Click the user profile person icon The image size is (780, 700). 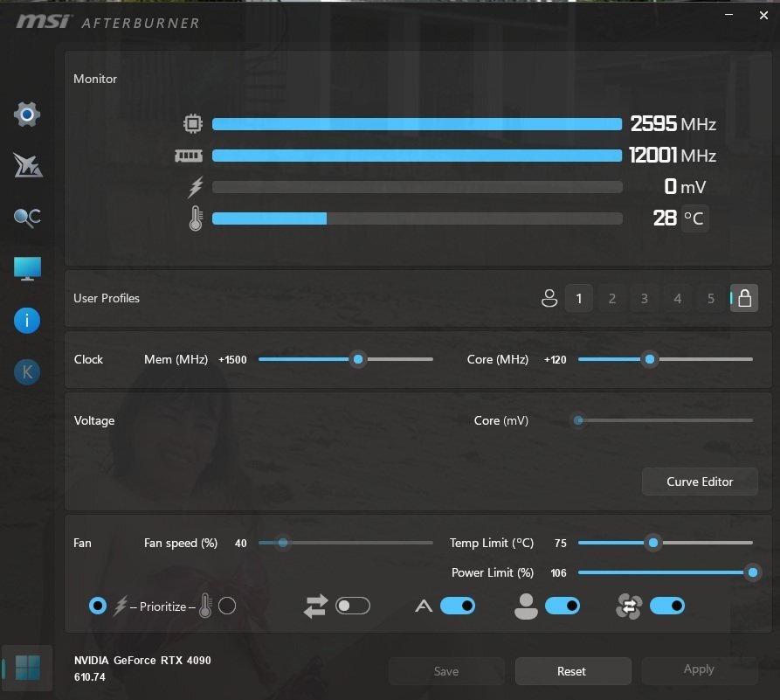point(549,298)
